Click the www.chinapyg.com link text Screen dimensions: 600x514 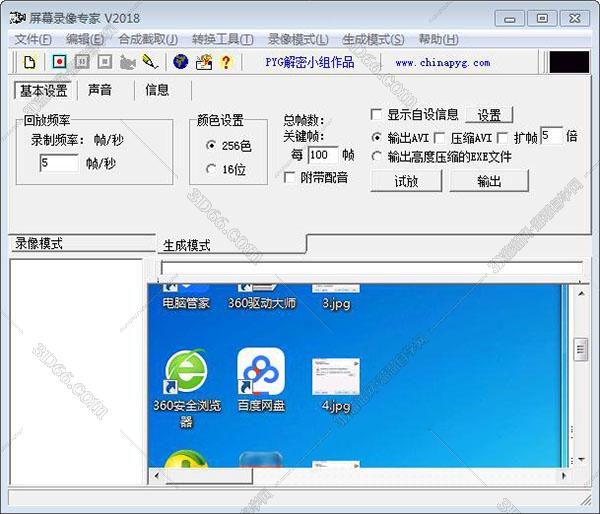(443, 62)
